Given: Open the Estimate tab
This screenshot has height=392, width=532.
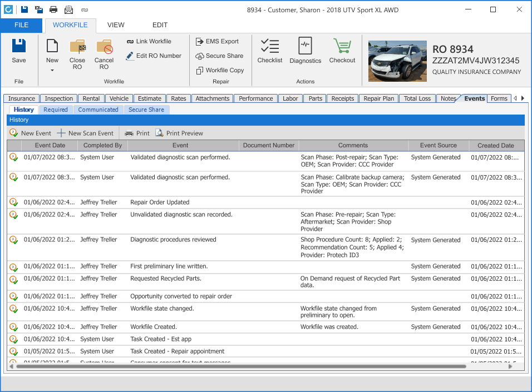Looking at the screenshot, I should pyautogui.click(x=150, y=98).
